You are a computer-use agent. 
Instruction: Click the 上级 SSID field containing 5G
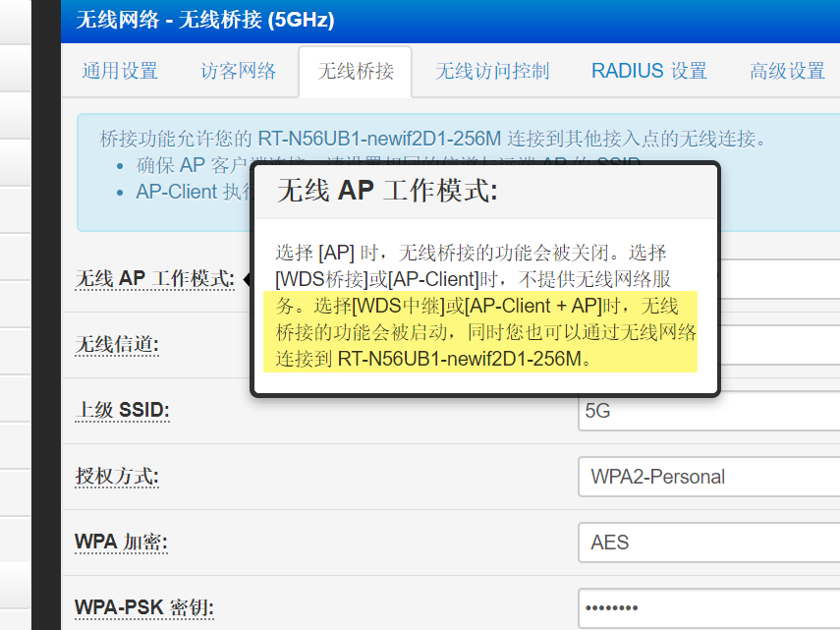[709, 411]
